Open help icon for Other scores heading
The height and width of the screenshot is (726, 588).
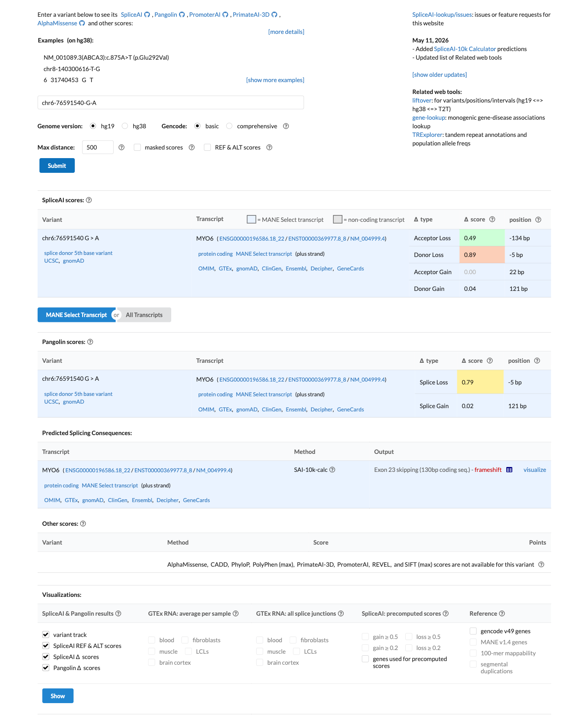pyautogui.click(x=83, y=524)
